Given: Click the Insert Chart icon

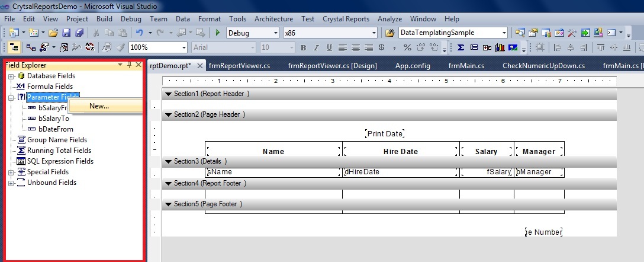Looking at the screenshot, I should 500,47.
